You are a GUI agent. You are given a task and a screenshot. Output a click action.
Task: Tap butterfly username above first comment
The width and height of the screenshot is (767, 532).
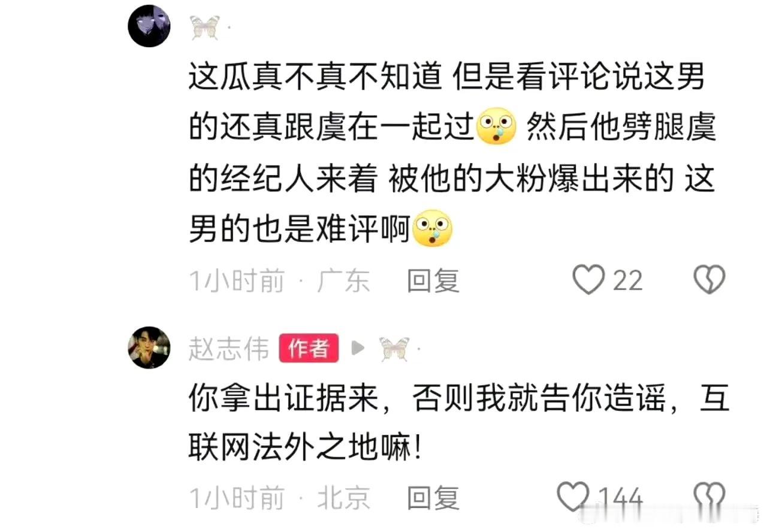205,28
